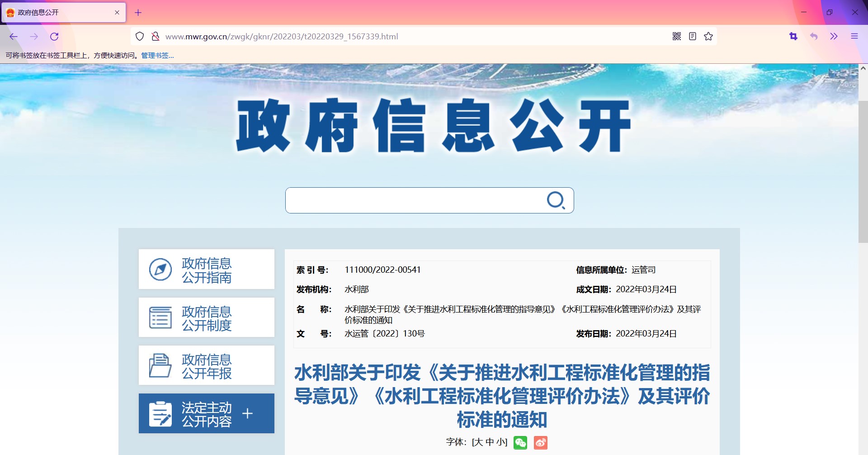Open the tracking protection shield icon

pos(140,36)
